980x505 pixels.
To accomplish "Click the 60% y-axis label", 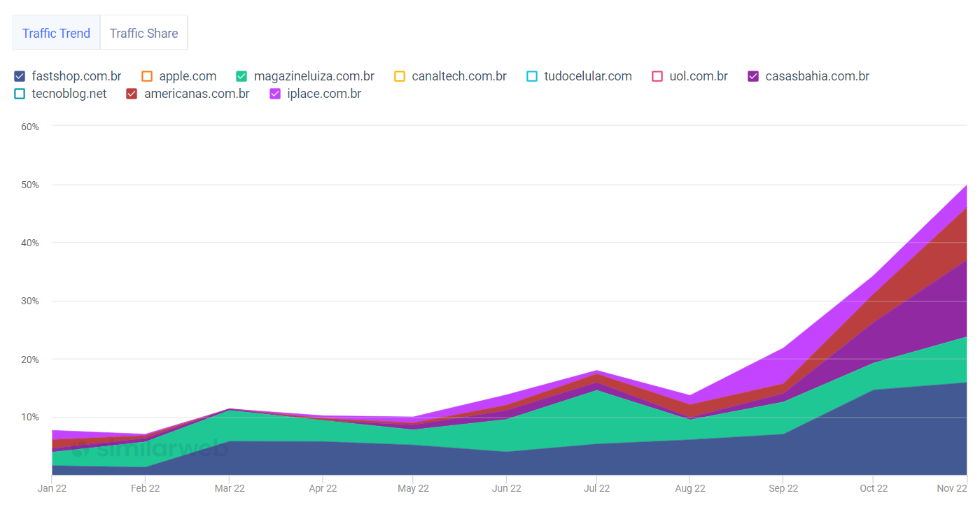I will 30,127.
